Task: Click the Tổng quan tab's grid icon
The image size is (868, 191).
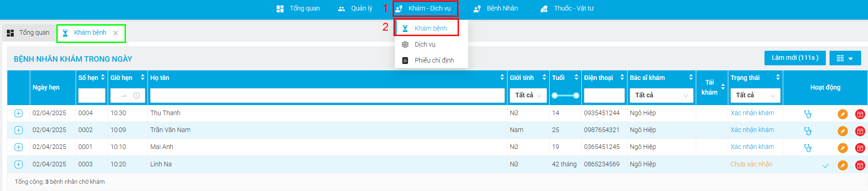Action: (10, 33)
